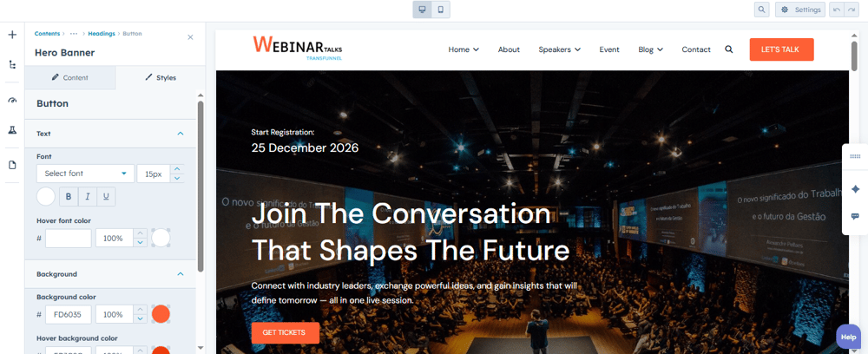Open the page file icon in sidebar
The image size is (868, 354).
point(12,165)
